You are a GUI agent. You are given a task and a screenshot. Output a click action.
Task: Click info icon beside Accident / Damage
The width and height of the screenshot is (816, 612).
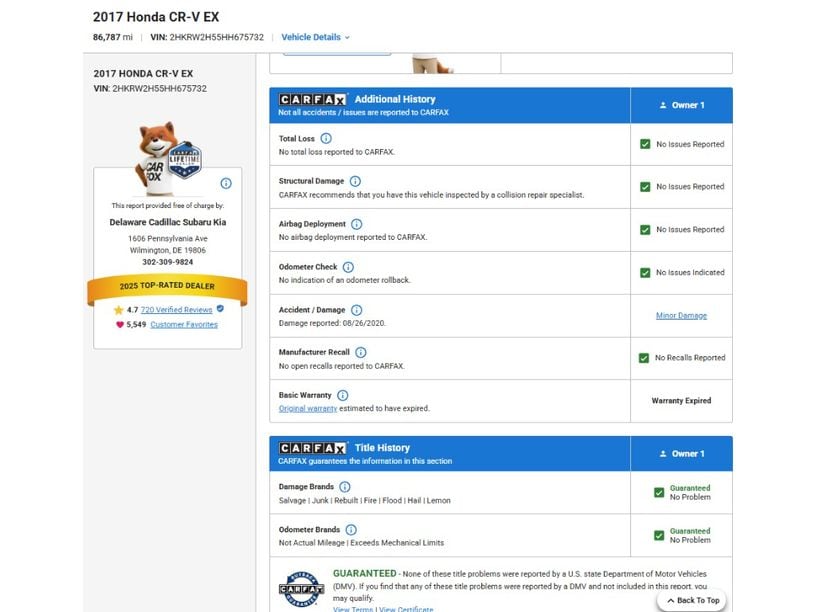click(x=356, y=310)
